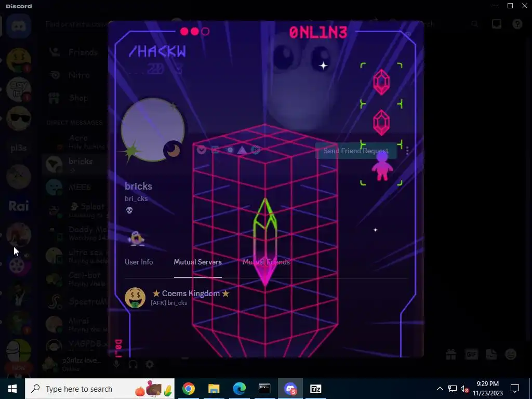Open the film reel server icon in sidebar
This screenshot has height=399, width=532.
18,264
